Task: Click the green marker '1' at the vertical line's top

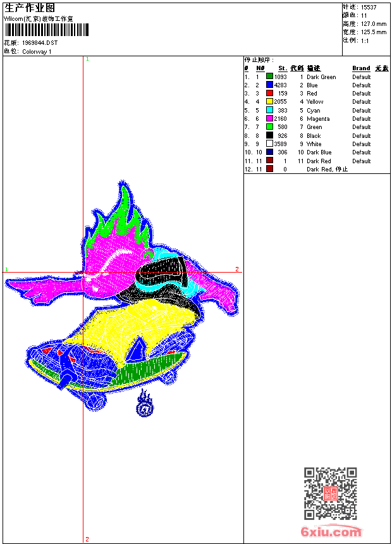Action: (x=87, y=59)
